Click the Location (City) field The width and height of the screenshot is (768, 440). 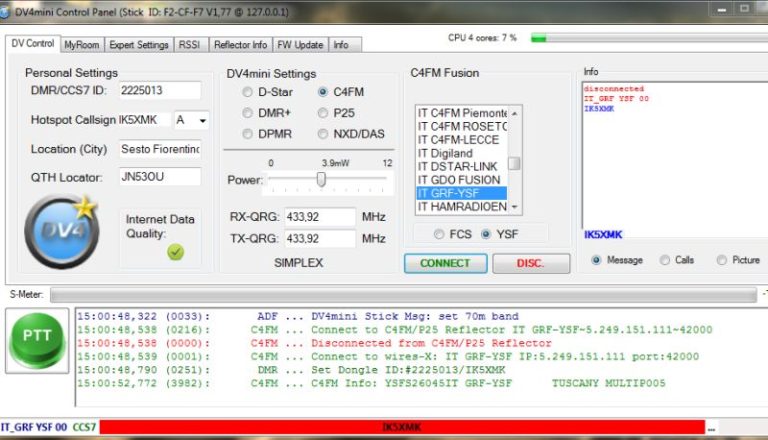point(160,149)
